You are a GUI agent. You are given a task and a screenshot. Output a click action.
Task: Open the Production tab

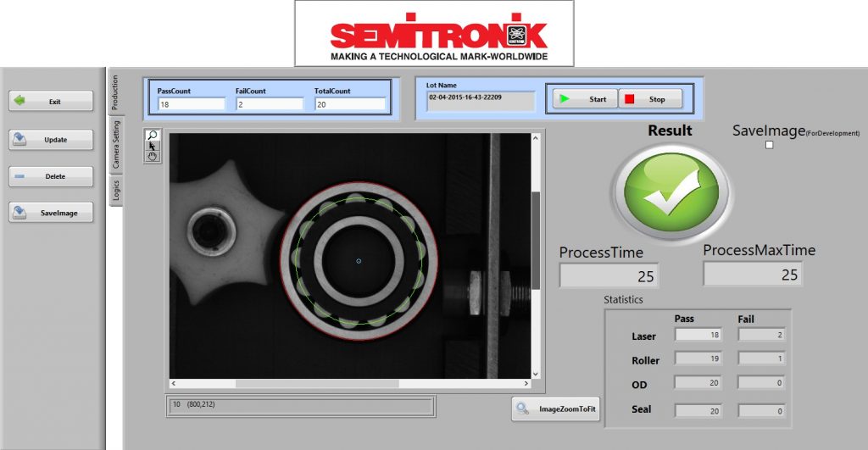point(116,93)
